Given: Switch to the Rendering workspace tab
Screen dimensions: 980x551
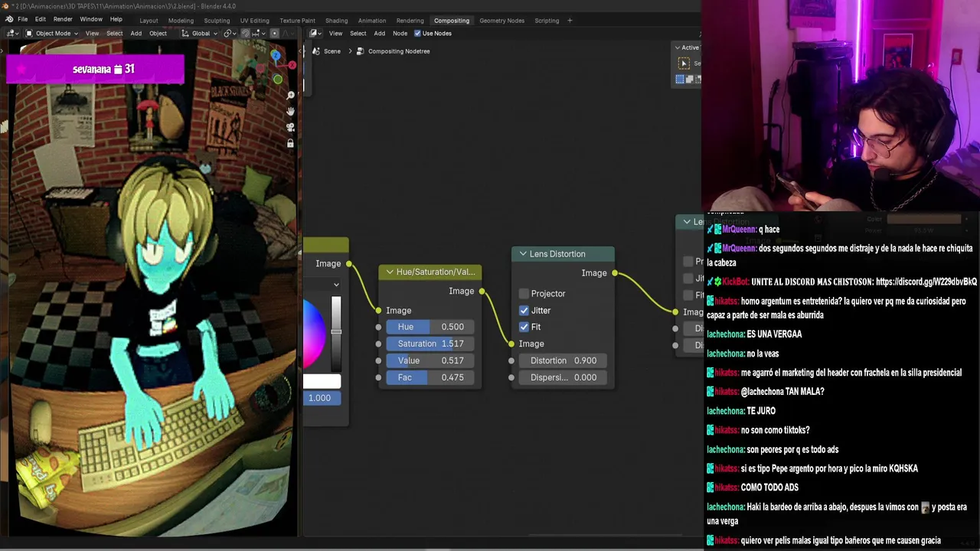Looking at the screenshot, I should pos(410,21).
